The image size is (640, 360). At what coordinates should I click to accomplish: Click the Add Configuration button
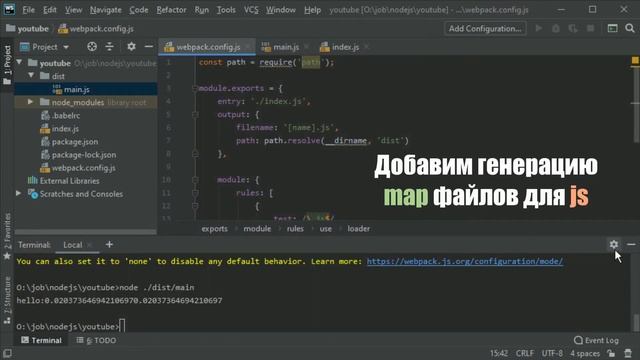(x=485, y=29)
